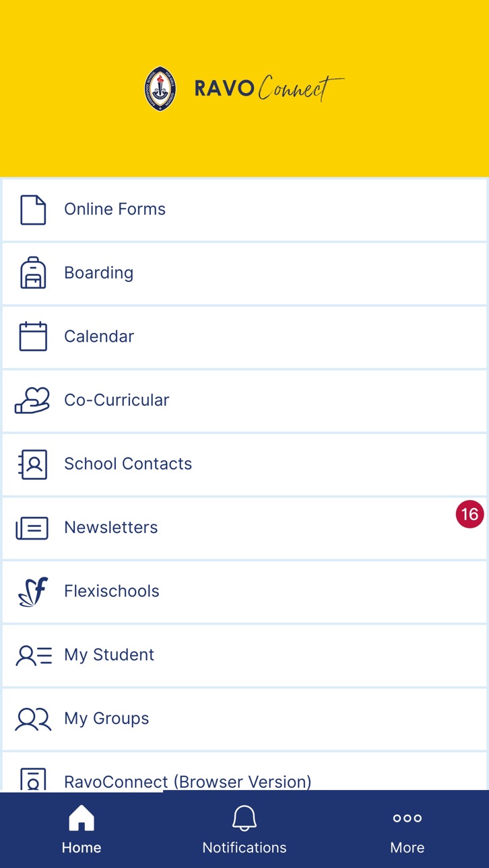Tap the Newsletters newspaper icon

coord(32,528)
